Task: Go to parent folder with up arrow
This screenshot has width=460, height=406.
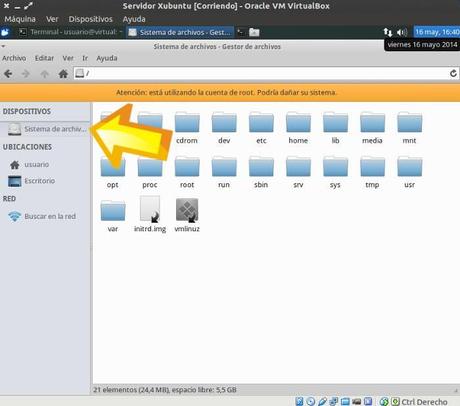Action: [44, 74]
